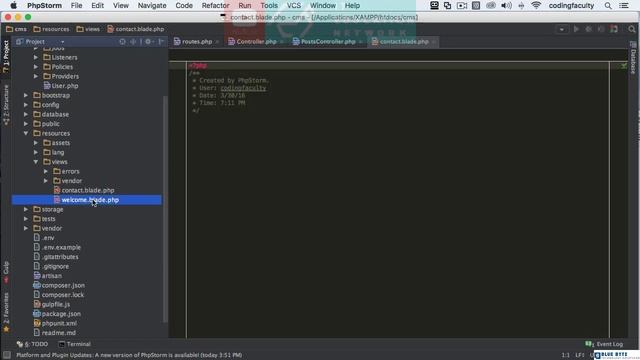Click the Run play icon
The height and width of the screenshot is (360, 640).
tap(576, 29)
